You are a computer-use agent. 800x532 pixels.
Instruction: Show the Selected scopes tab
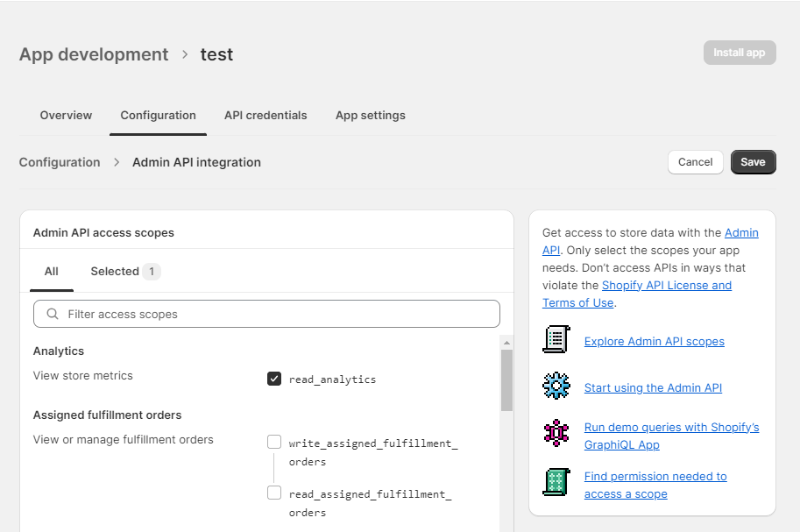124,272
